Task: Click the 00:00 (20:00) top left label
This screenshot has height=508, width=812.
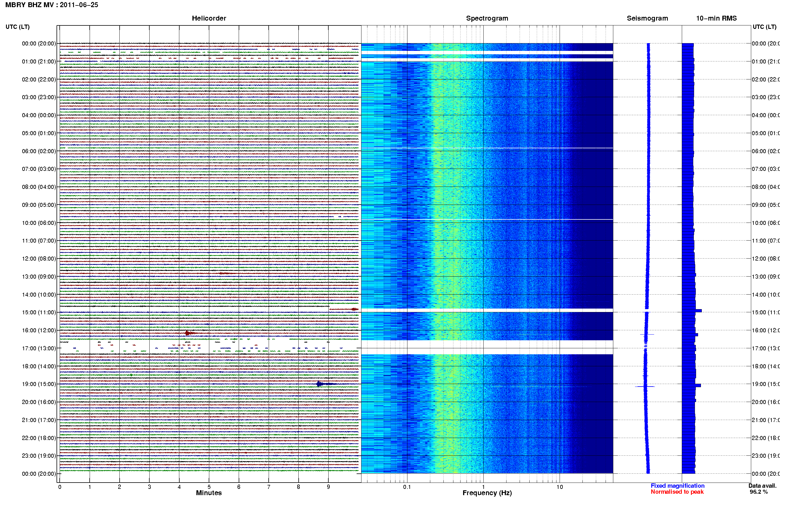Action: (39, 43)
